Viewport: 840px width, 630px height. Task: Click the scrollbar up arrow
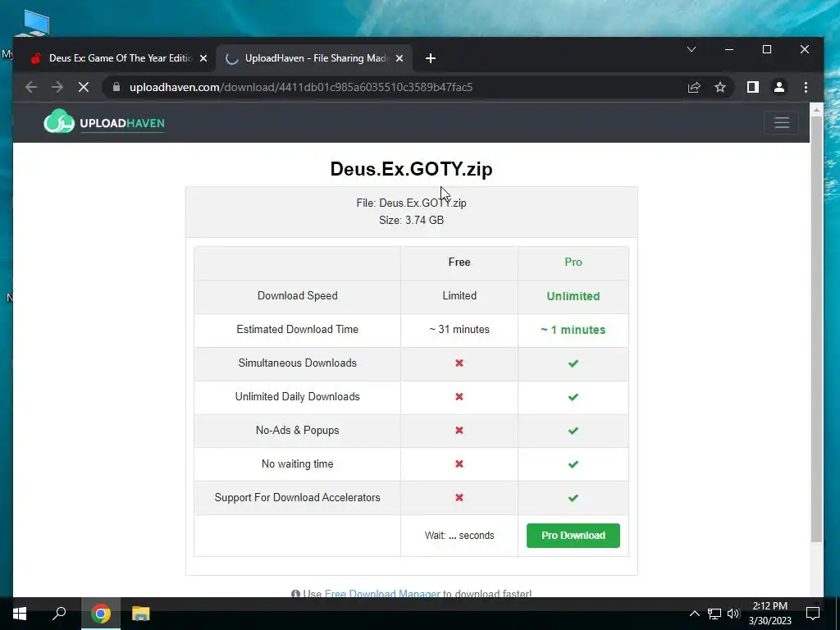click(x=816, y=110)
